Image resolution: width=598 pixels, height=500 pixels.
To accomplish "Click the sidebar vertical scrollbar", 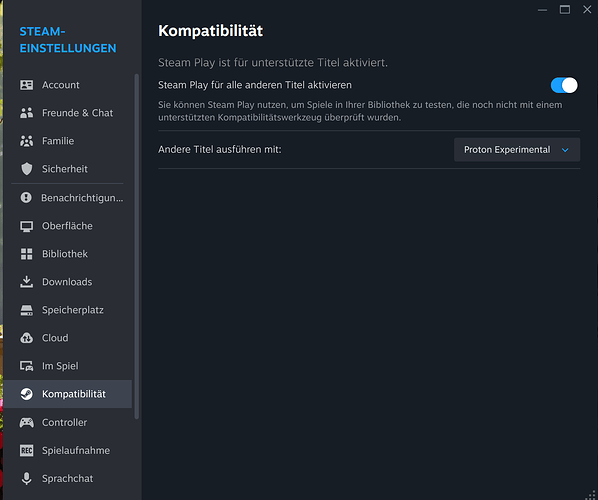I will (137, 247).
